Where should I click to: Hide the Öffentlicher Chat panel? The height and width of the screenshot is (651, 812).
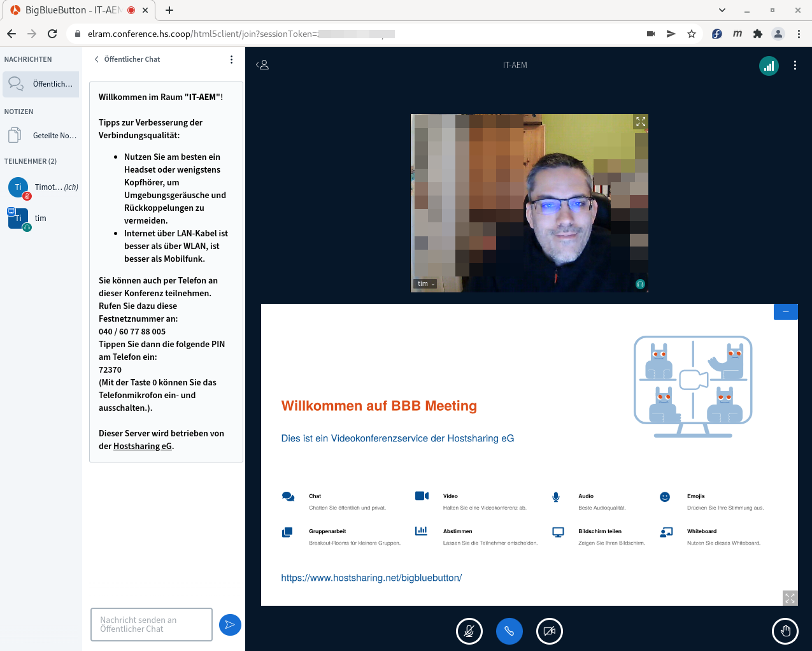[127, 59]
